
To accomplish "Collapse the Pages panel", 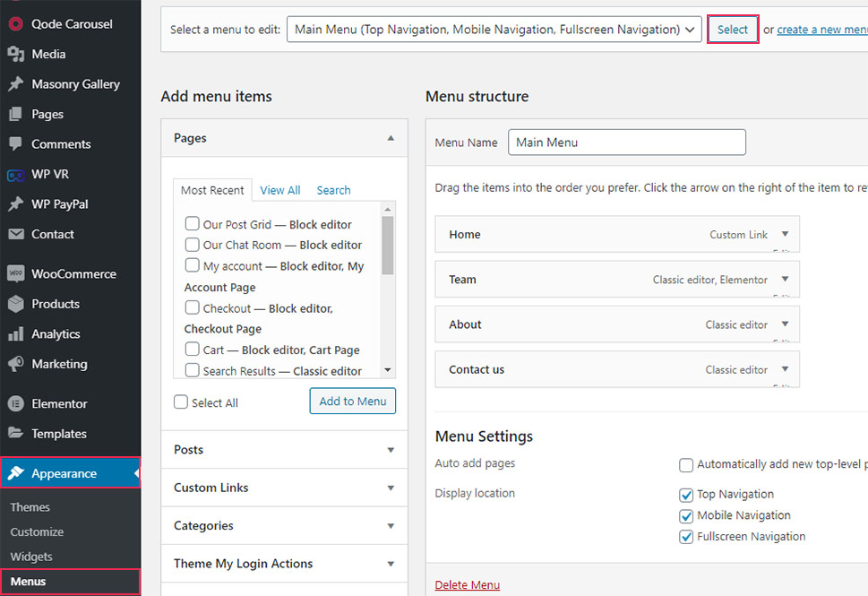I will click(391, 138).
